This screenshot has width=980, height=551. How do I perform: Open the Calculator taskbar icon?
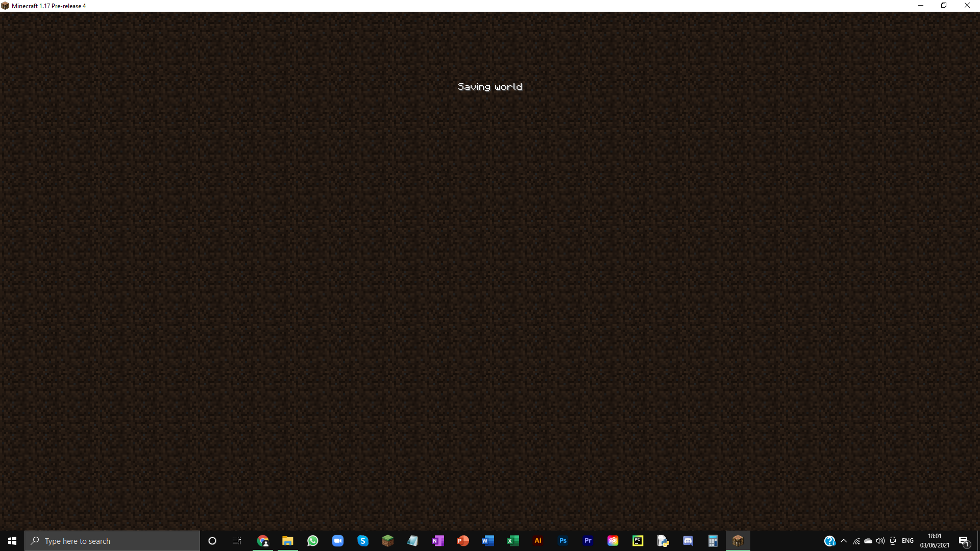pos(713,541)
